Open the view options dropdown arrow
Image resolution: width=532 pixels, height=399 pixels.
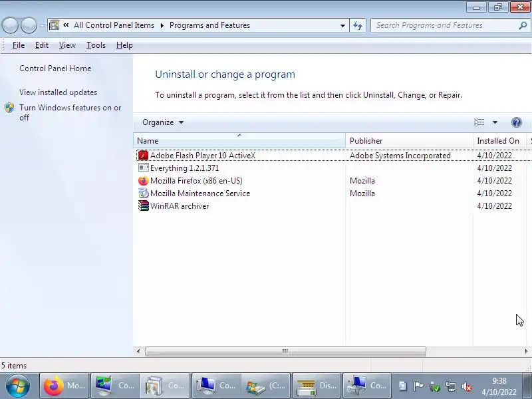pos(495,122)
